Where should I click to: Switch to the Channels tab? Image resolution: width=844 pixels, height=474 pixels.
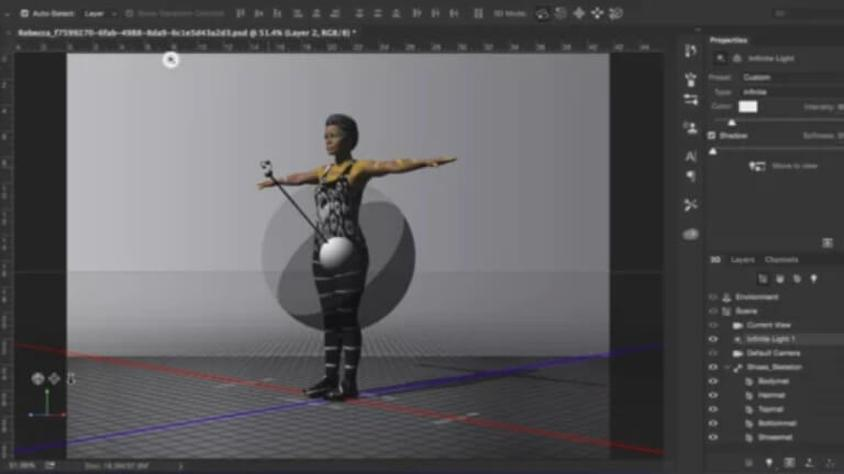(782, 260)
